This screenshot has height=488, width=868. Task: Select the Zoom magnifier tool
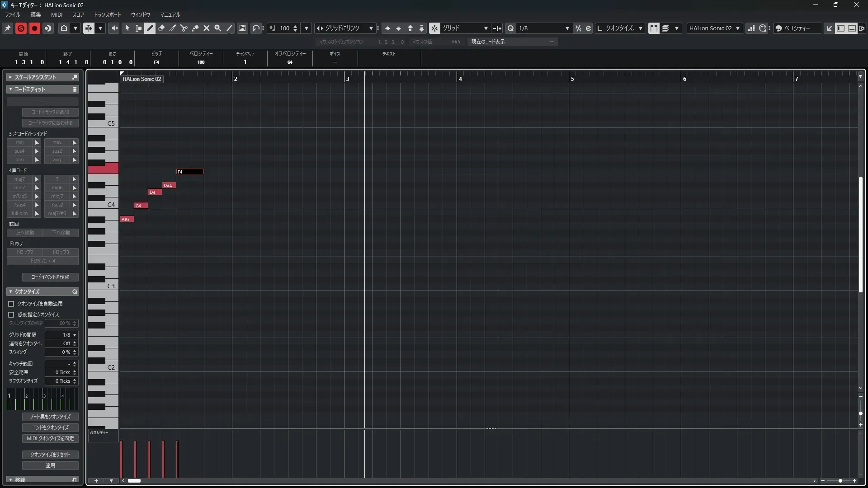click(x=218, y=28)
